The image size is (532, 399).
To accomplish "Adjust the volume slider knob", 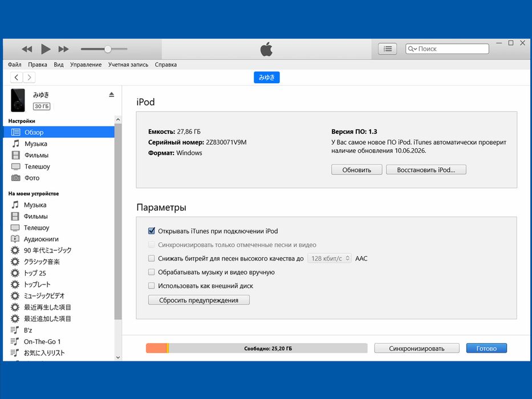I will click(108, 49).
